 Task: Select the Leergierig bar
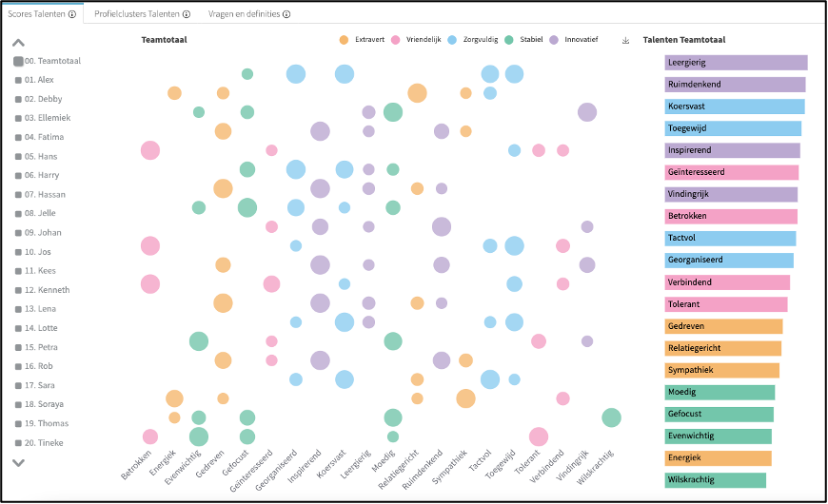pos(736,62)
